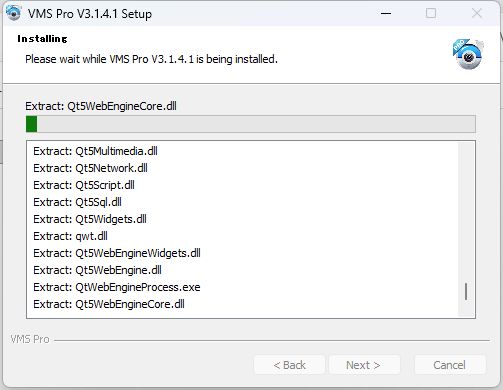Viewport: 503px width, 390px height.
Task: Minimize the VMS Pro Setup window
Action: click(386, 13)
